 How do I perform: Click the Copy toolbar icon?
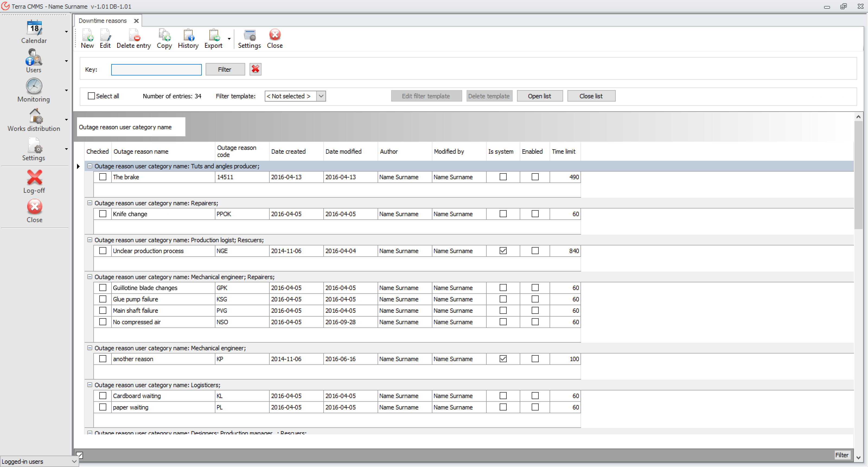(164, 39)
